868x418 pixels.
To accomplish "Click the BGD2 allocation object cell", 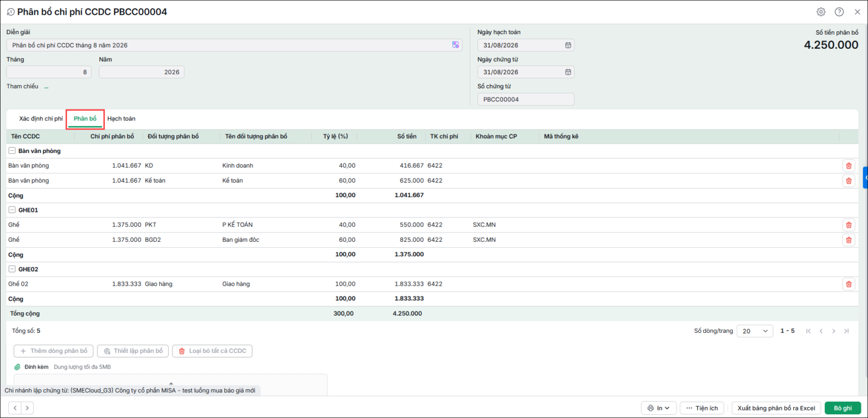I will pos(153,240).
